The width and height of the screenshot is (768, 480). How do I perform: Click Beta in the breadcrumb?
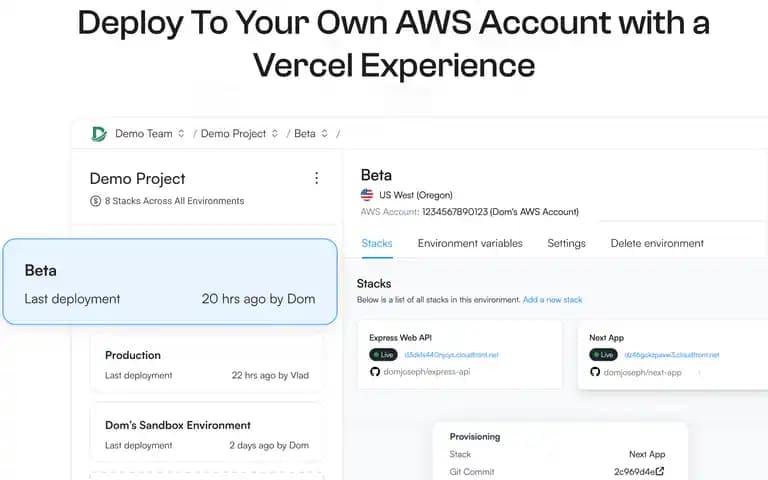pos(305,133)
